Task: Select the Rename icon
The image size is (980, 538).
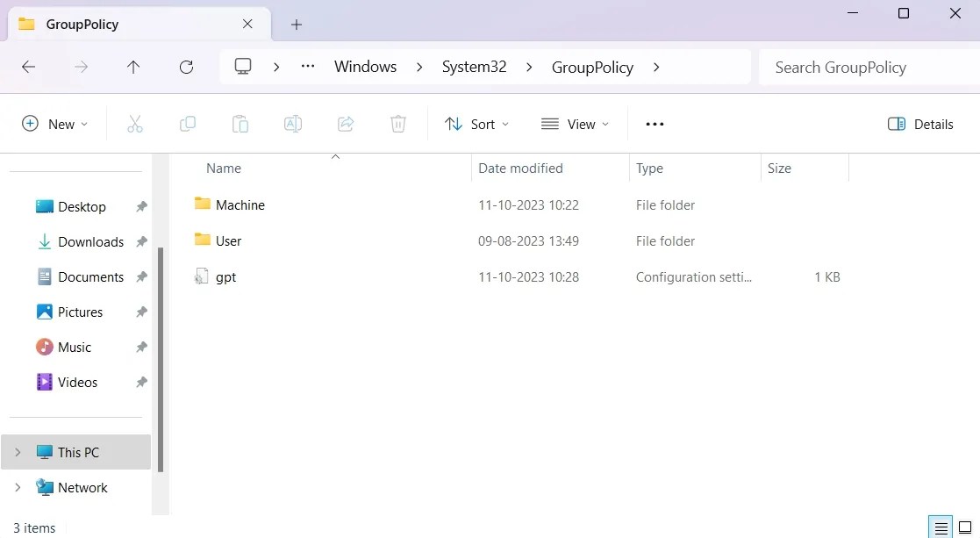Action: coord(292,124)
